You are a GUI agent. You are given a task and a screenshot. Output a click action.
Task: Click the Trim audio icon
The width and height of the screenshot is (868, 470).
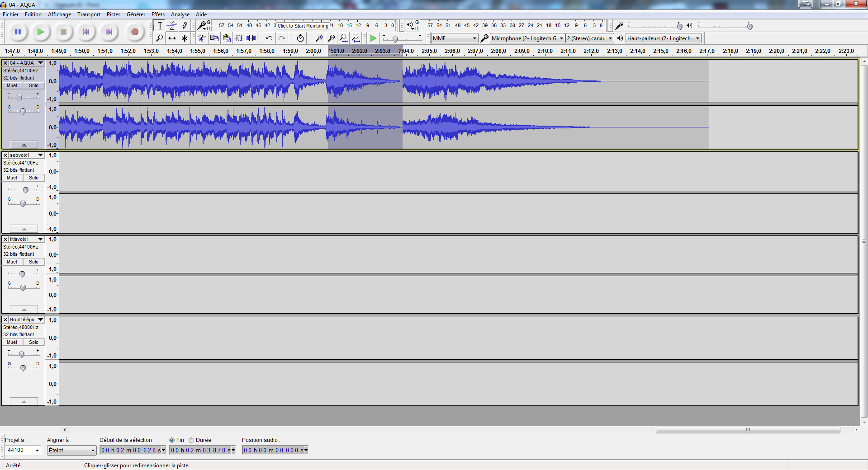click(239, 38)
